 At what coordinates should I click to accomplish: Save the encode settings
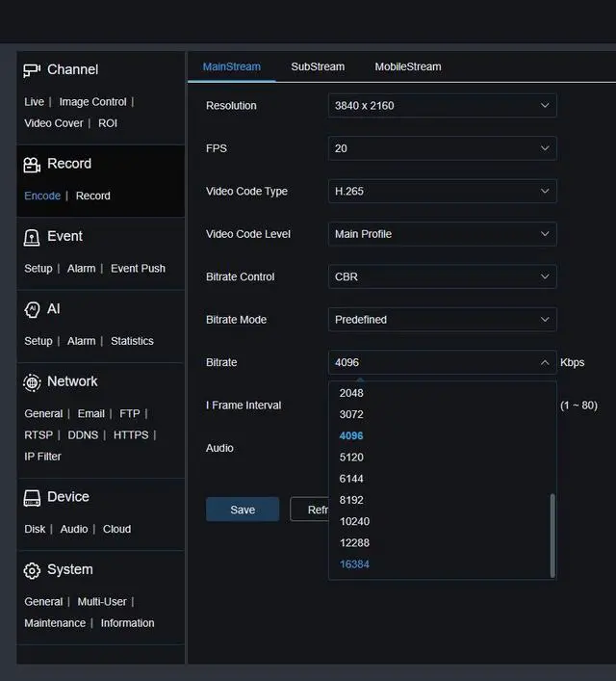click(x=243, y=510)
